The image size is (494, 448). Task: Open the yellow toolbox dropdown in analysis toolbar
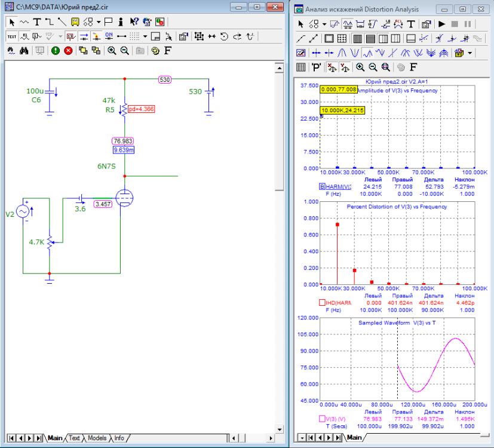470,53
